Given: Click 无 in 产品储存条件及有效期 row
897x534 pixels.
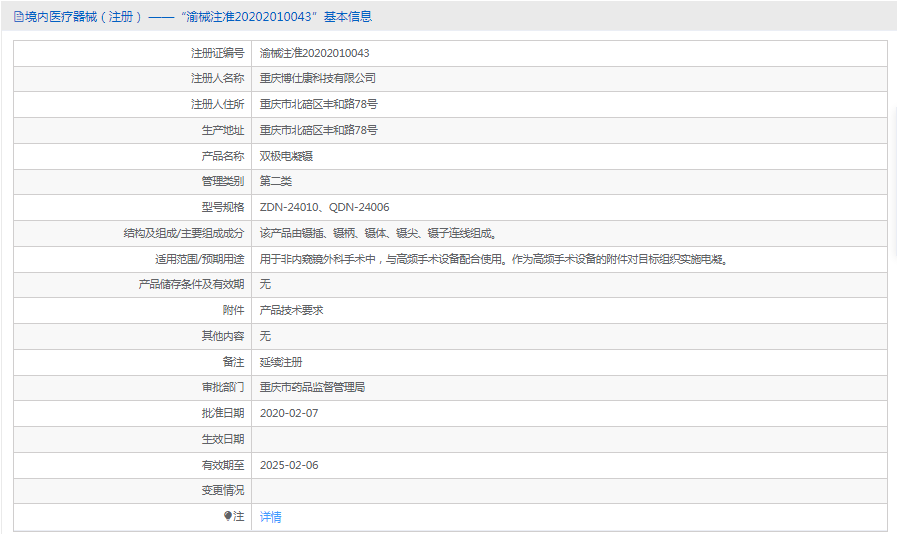Looking at the screenshot, I should pos(265,284).
